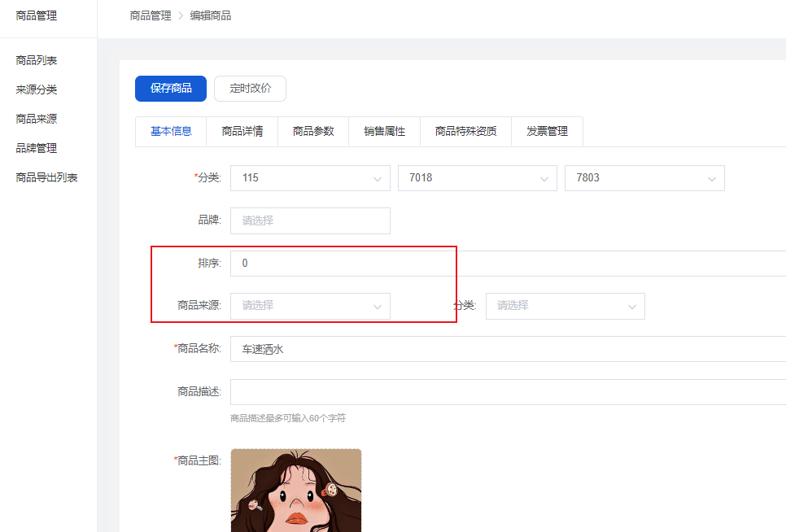786x532 pixels.
Task: Open the 分类 dropdown beside 商品来源
Action: click(565, 306)
